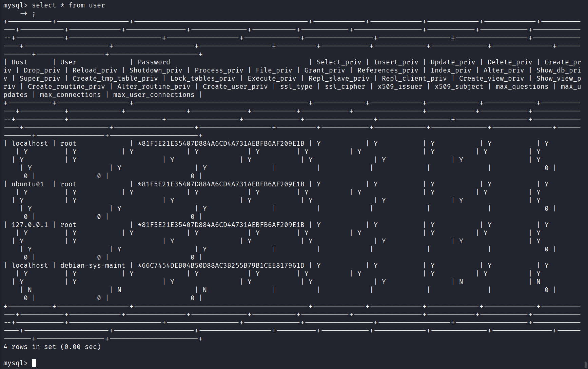Click the "4 rows in set" result line
Screen dimensions: 588x369
pyautogui.click(x=52, y=347)
